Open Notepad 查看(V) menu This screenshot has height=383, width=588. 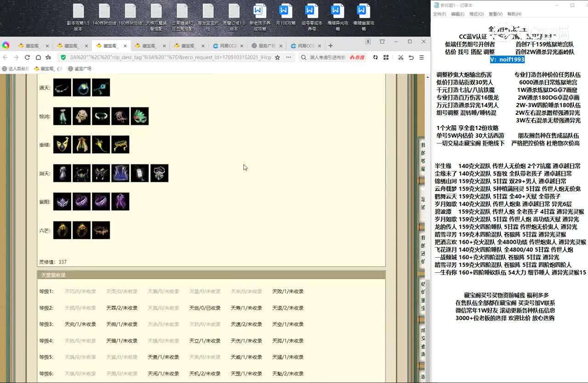(x=496, y=14)
